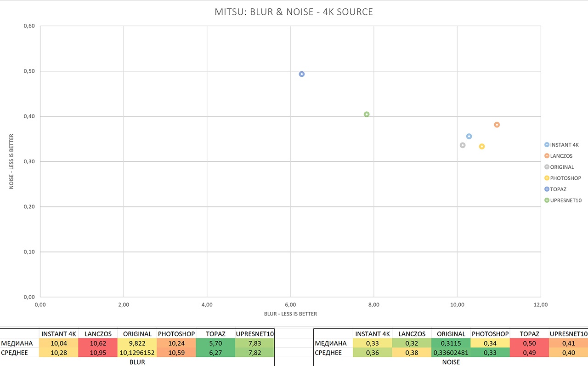Click the vertical axis title about noise
This screenshot has height=366, width=588.
[x=12, y=161]
